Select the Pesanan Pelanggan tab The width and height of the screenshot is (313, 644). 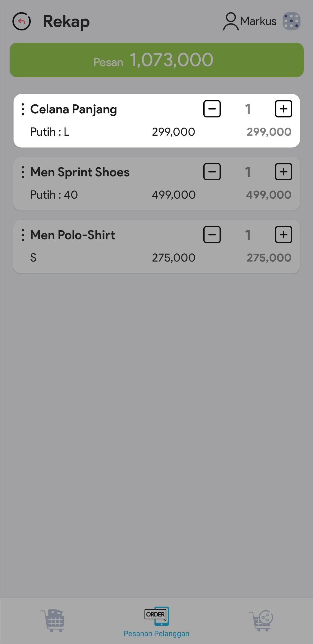tap(156, 621)
